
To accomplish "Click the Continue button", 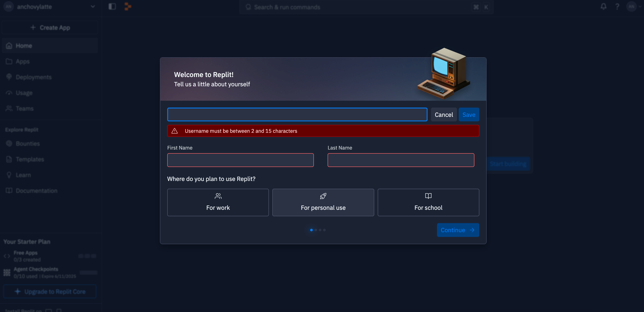I will 458,230.
